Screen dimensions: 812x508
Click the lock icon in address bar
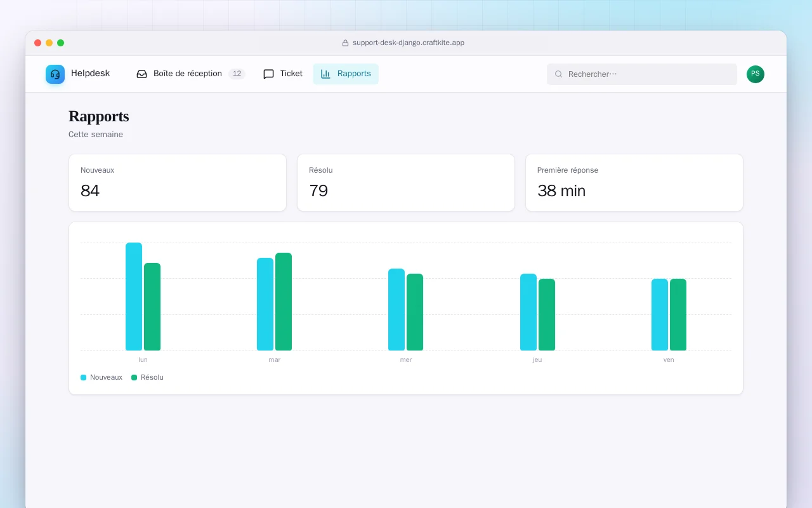(345, 43)
